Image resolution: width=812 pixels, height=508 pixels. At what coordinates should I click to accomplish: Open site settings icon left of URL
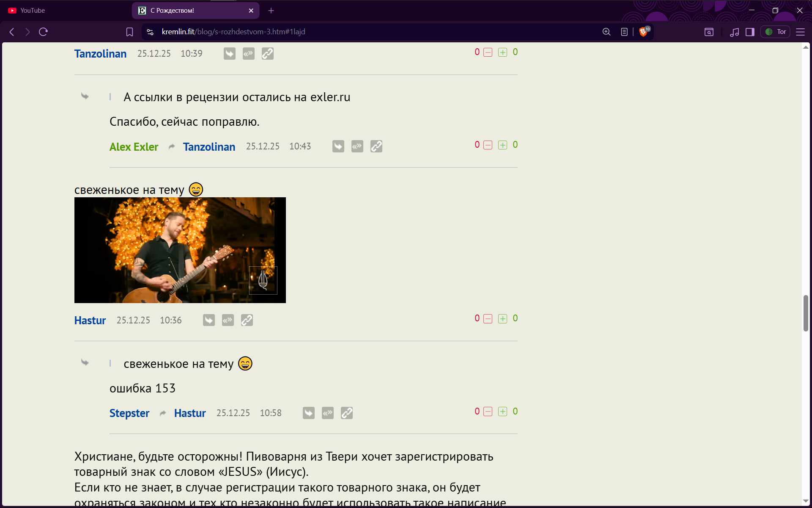point(150,32)
